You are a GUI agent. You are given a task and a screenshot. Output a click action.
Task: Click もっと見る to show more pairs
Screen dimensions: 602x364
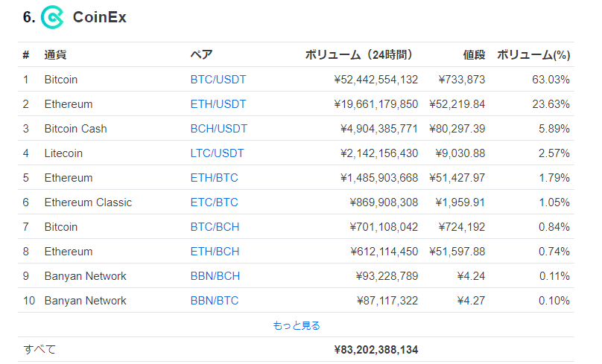tap(296, 325)
